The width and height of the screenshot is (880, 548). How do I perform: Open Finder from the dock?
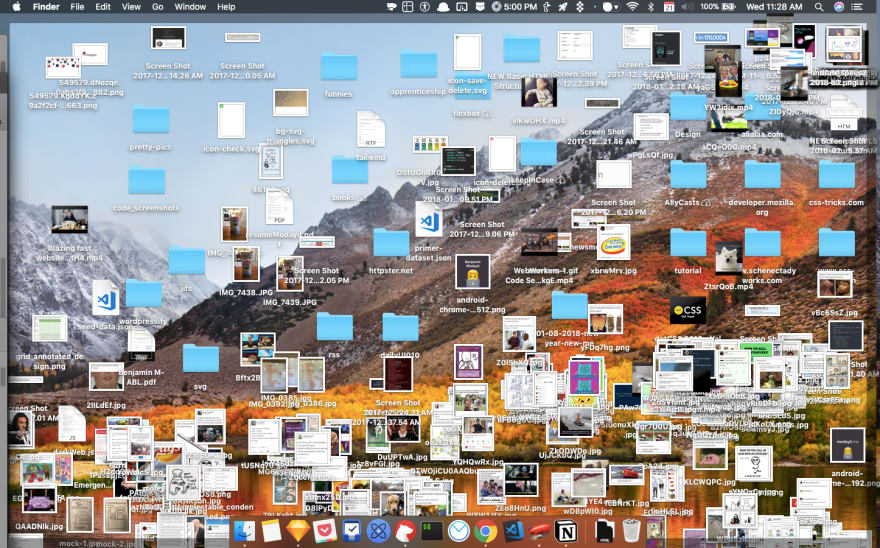click(x=246, y=532)
